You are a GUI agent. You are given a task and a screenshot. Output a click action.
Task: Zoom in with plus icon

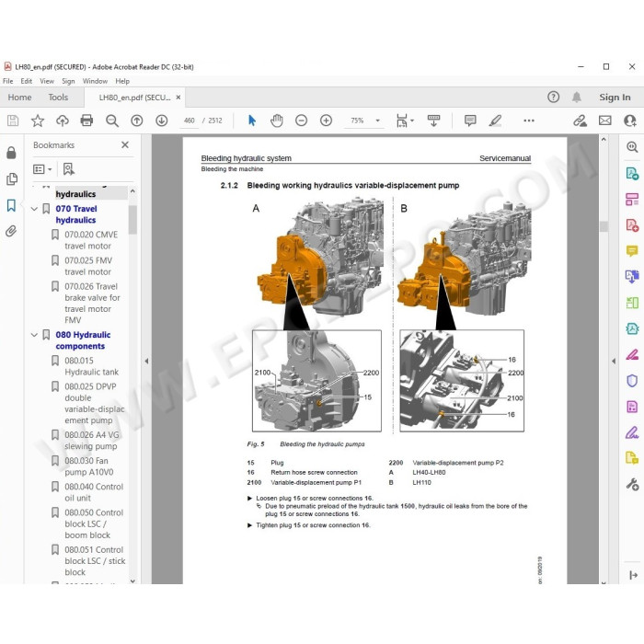(x=326, y=121)
